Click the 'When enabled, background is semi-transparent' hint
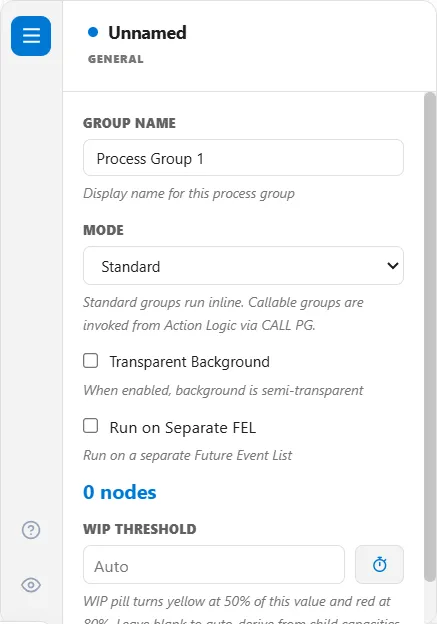 223,390
